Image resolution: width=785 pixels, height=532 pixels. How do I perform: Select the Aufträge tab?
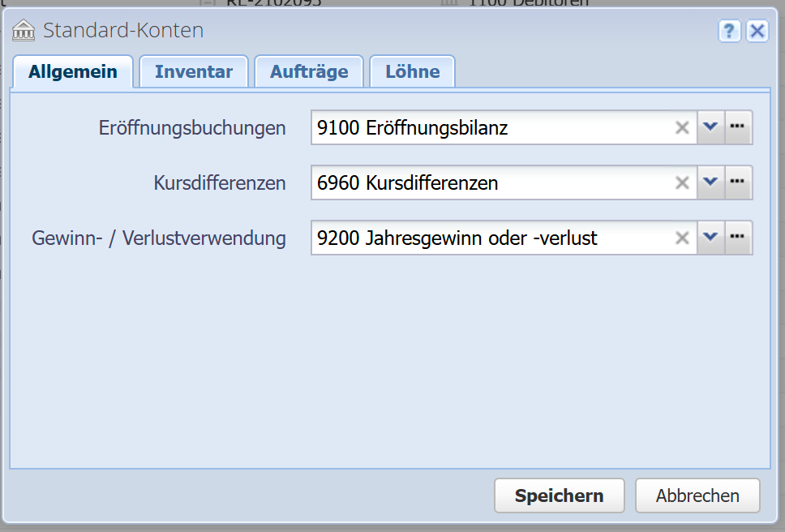pyautogui.click(x=309, y=71)
